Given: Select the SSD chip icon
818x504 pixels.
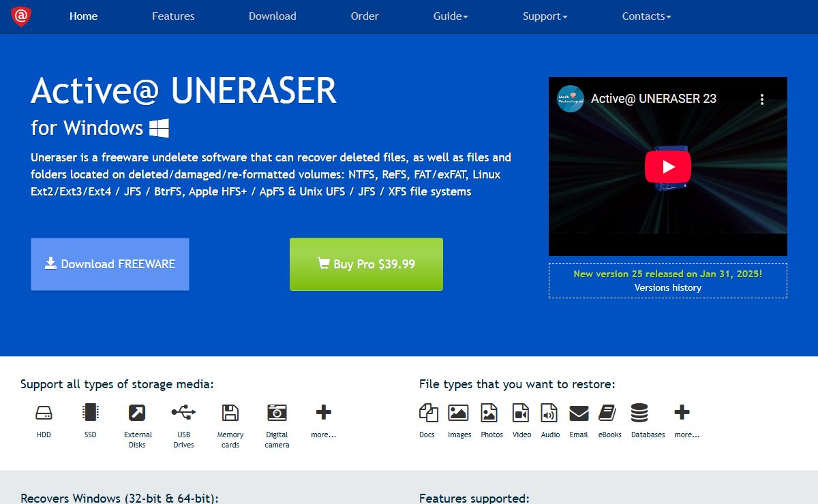Looking at the screenshot, I should click(90, 412).
